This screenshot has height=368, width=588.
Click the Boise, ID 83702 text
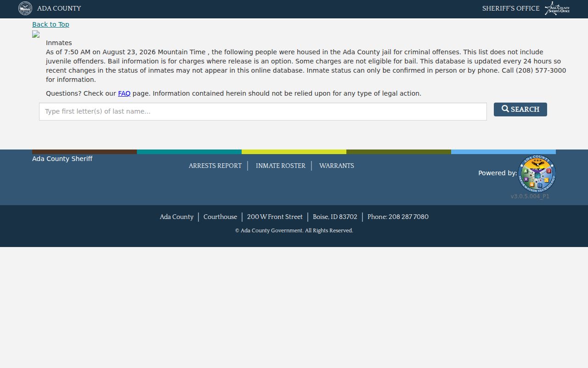pyautogui.click(x=335, y=217)
